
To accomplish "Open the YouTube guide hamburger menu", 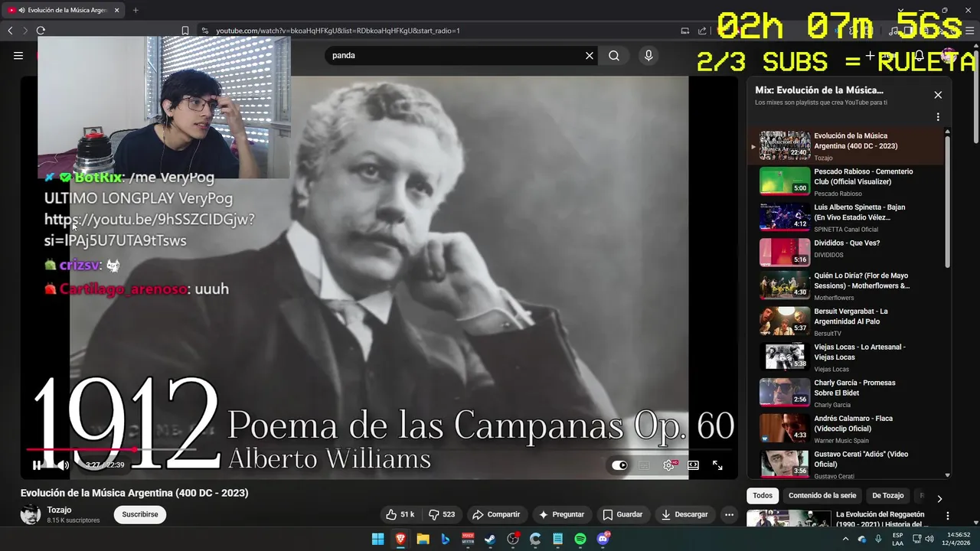I will (x=18, y=55).
